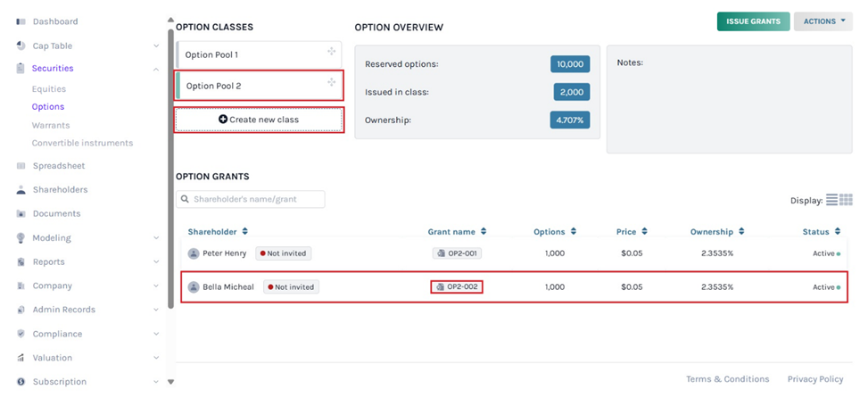Click the Modeling lightbulb icon

(x=21, y=237)
